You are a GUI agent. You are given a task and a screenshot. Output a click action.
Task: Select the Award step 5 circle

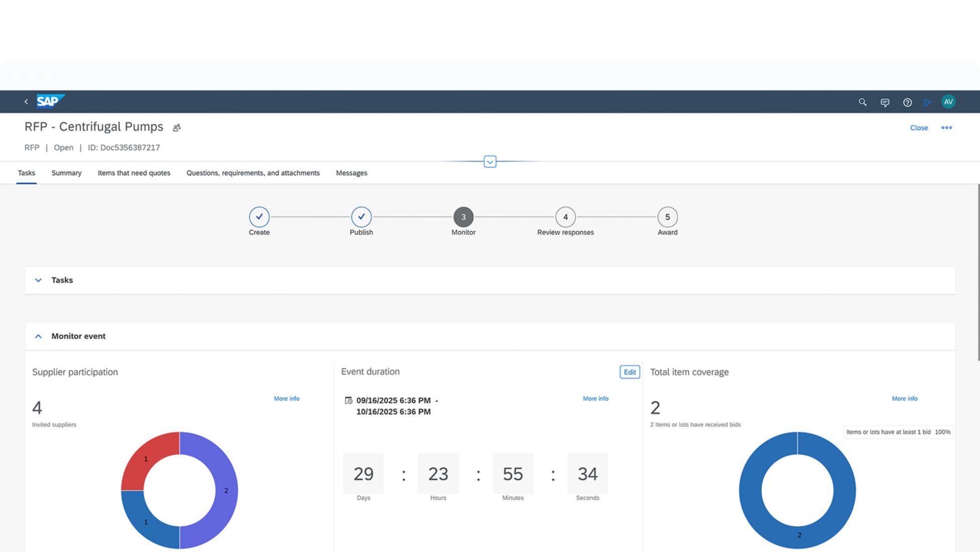tap(667, 217)
